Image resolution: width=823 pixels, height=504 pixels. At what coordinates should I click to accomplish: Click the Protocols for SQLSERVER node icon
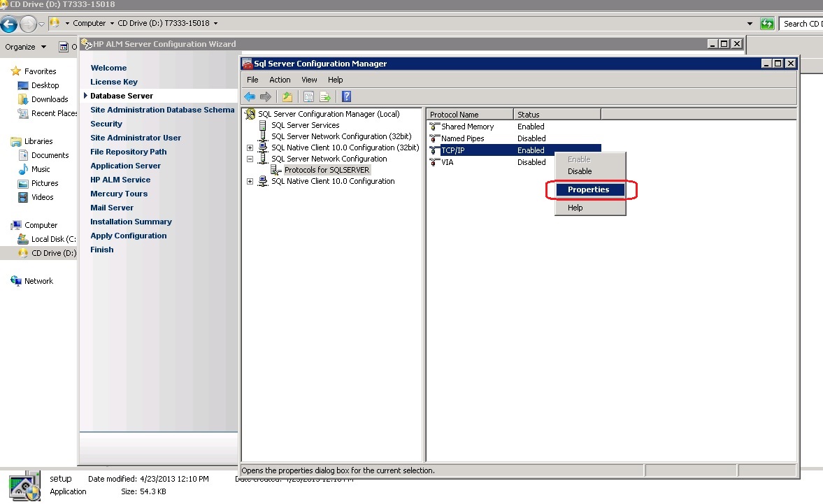pyautogui.click(x=276, y=170)
